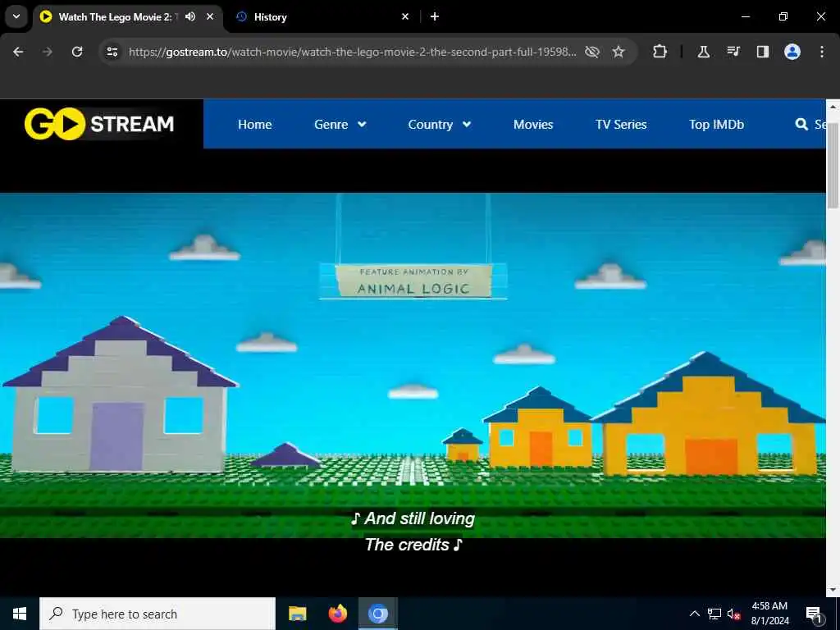Open the network status tray icon

pyautogui.click(x=714, y=614)
